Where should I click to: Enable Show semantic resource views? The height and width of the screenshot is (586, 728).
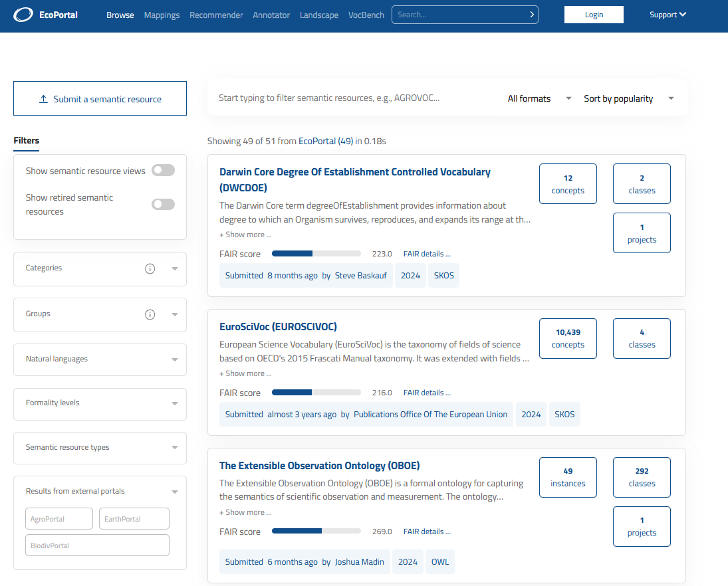[163, 170]
